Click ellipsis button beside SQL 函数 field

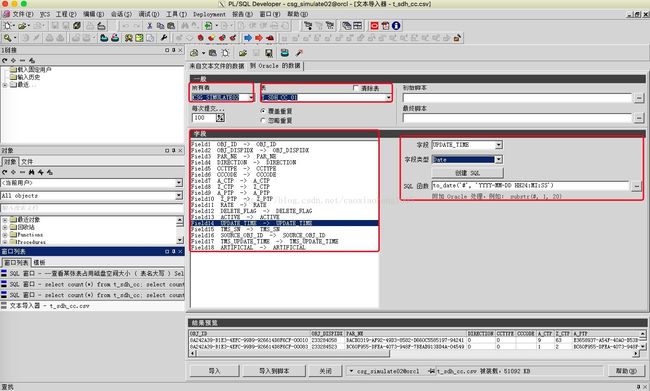(x=636, y=186)
